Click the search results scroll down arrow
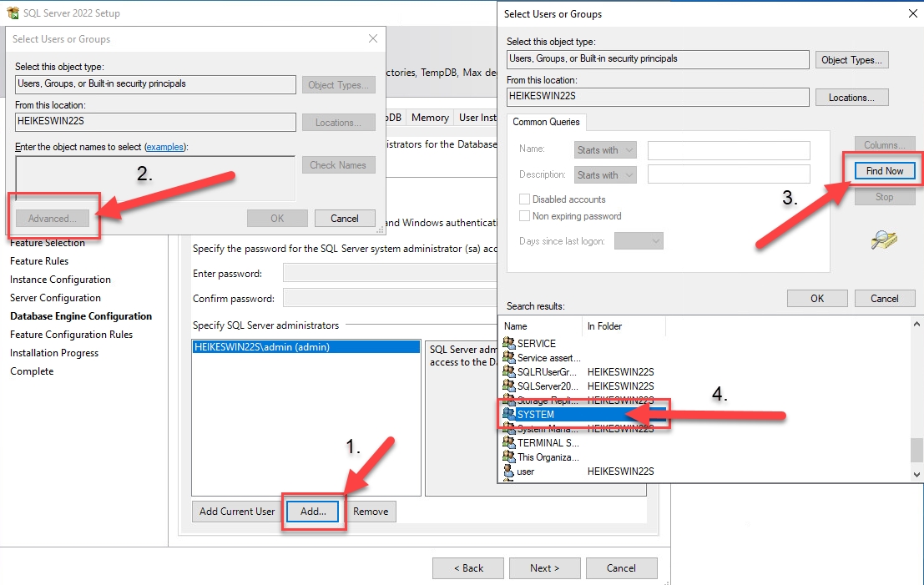The height and width of the screenshot is (585, 924). click(916, 474)
